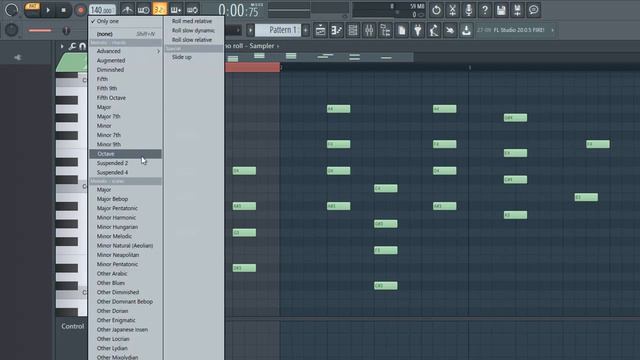
Task: Expand the Advanced chord submenu
Action: pyautogui.click(x=125, y=51)
